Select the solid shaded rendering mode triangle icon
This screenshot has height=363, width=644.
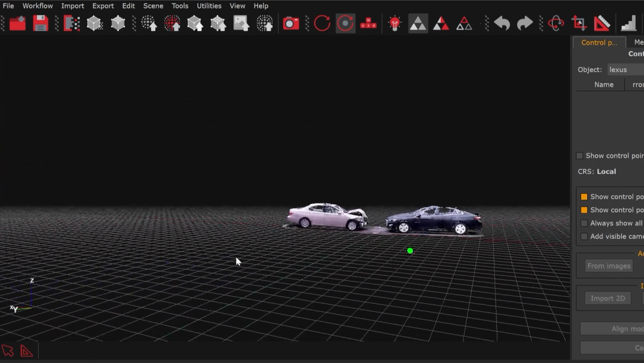418,23
